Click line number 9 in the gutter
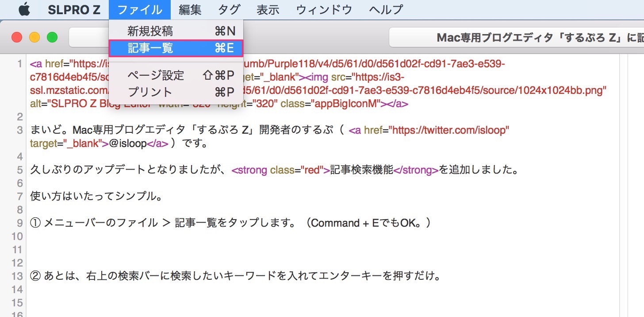 pyautogui.click(x=19, y=223)
